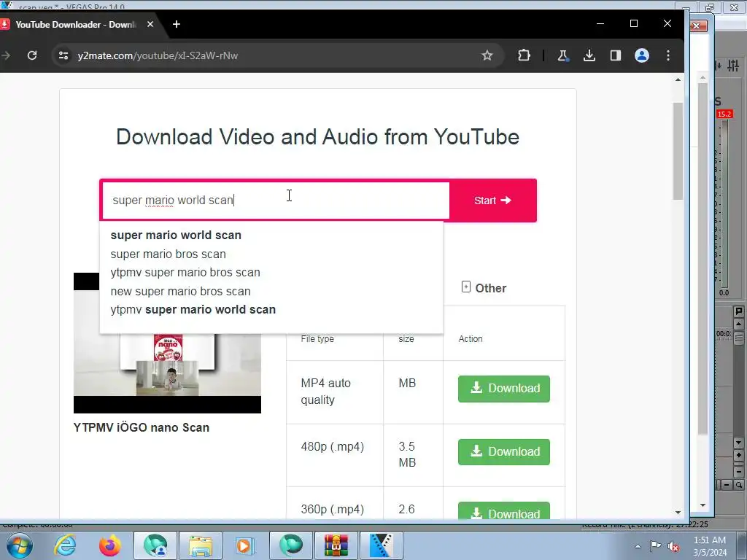Close the red-X window behind the browser
The image size is (747, 560).
coord(697,26)
